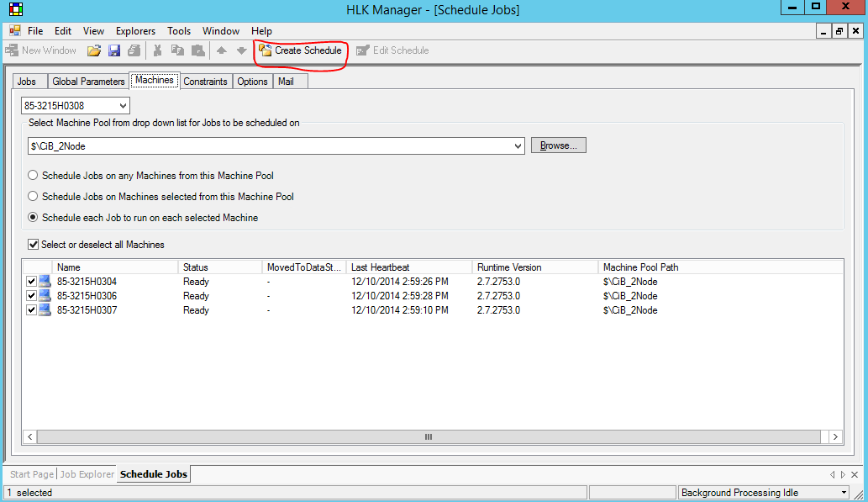Open Background Processing Idle status dropdown
868x502 pixels.
point(844,493)
